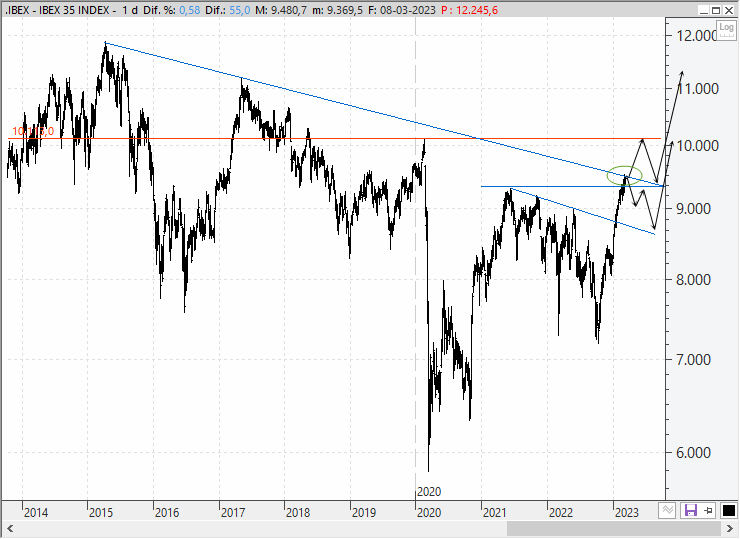Screen dimensions: 740x539
Task: Click the 2017 year axis label
Action: (233, 513)
